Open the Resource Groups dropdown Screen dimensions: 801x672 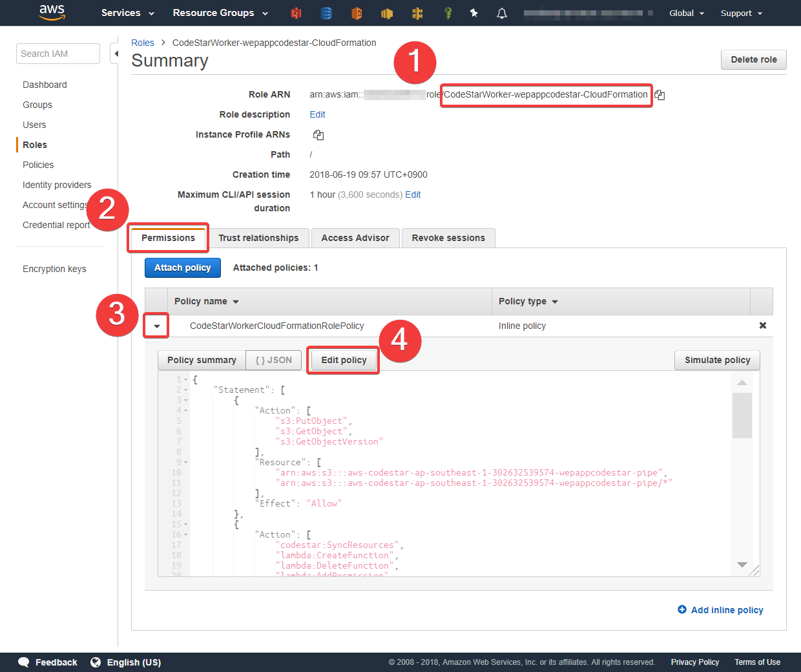pos(220,13)
